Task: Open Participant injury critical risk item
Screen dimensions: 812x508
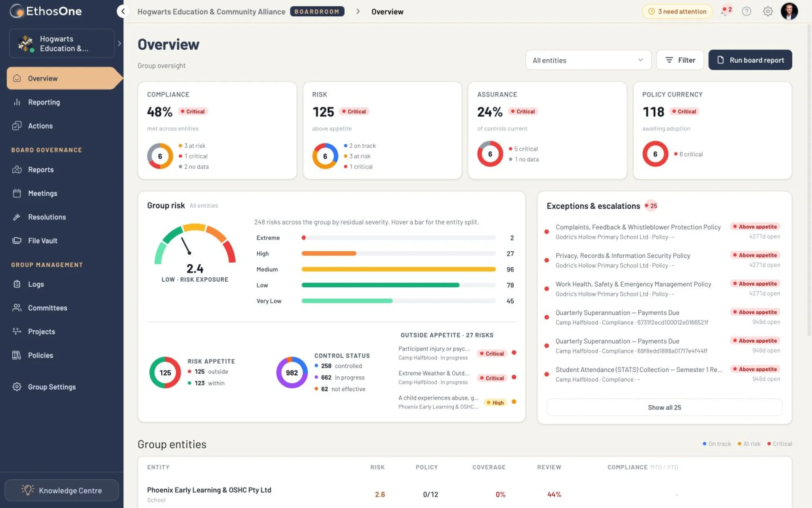Action: pos(458,353)
